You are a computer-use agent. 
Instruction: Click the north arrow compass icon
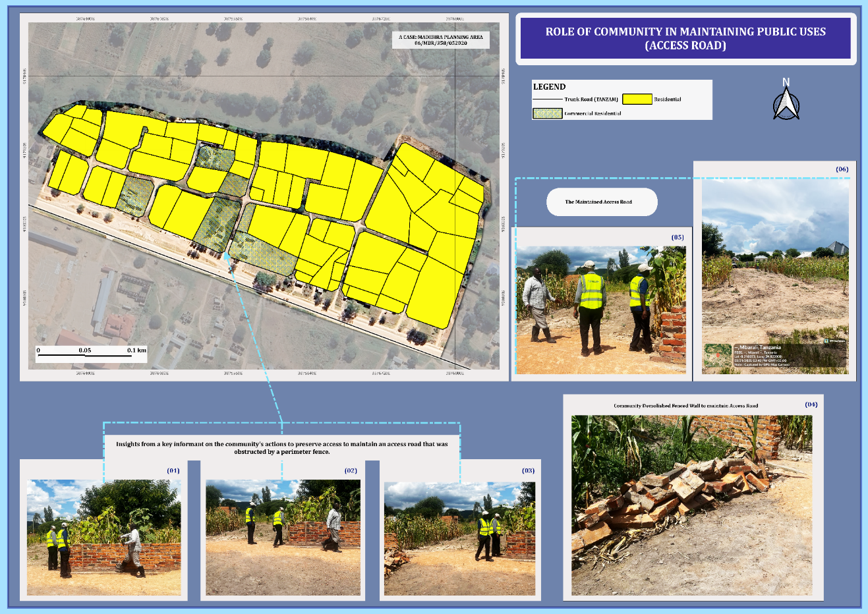pyautogui.click(x=786, y=101)
